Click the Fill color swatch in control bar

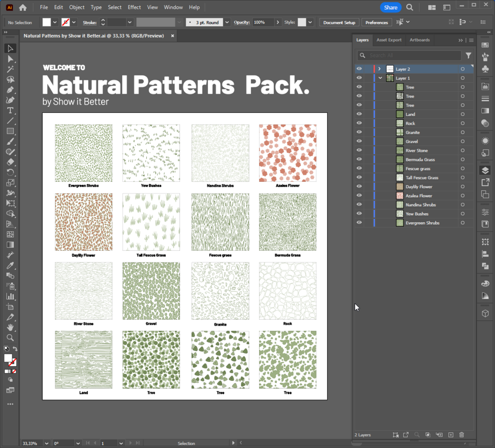tap(47, 23)
